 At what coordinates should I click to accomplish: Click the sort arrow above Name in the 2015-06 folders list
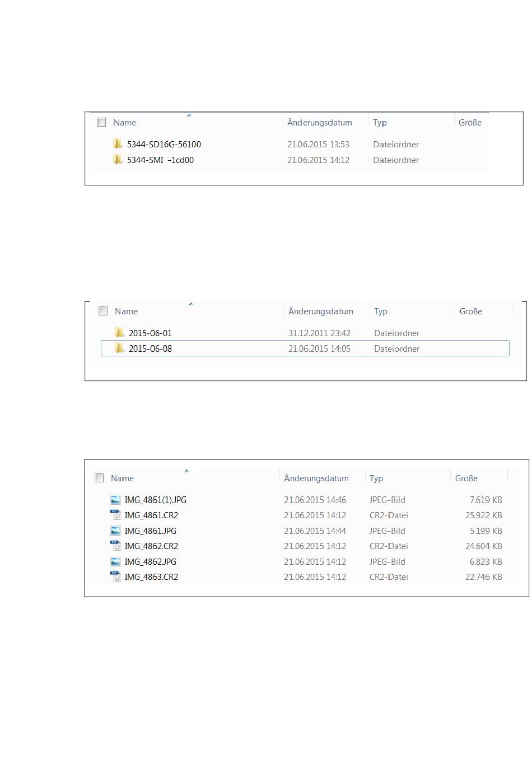pos(190,304)
